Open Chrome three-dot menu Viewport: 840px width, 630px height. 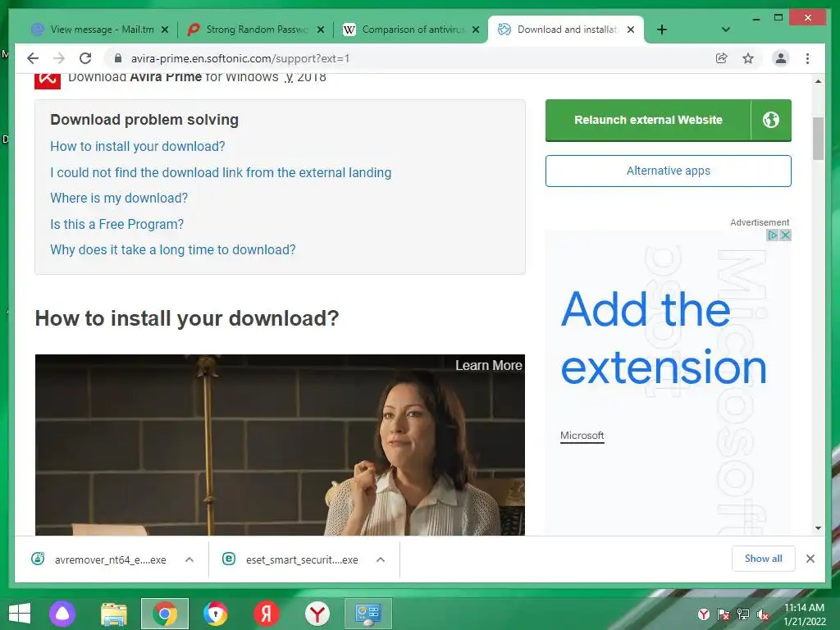point(807,58)
